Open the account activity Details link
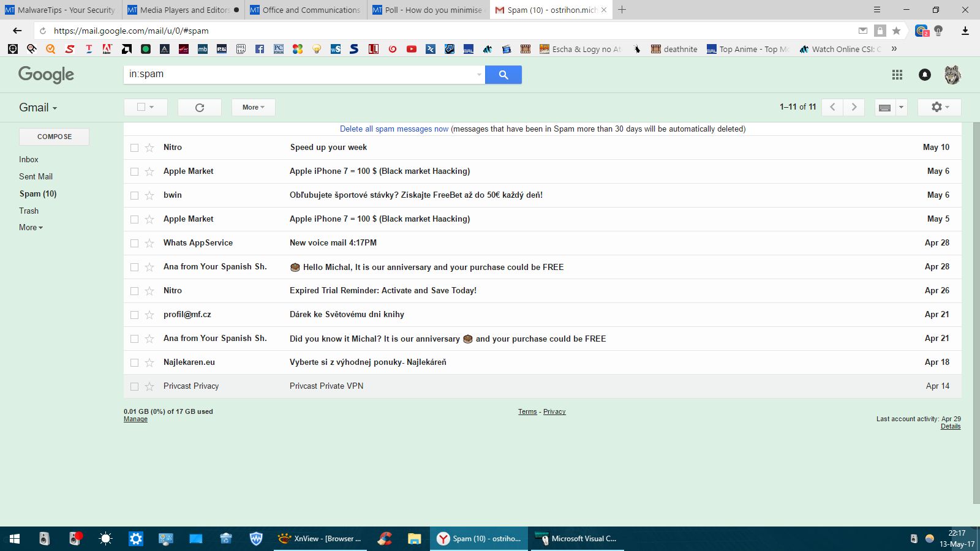Screen dimensions: 980x551 [951, 427]
